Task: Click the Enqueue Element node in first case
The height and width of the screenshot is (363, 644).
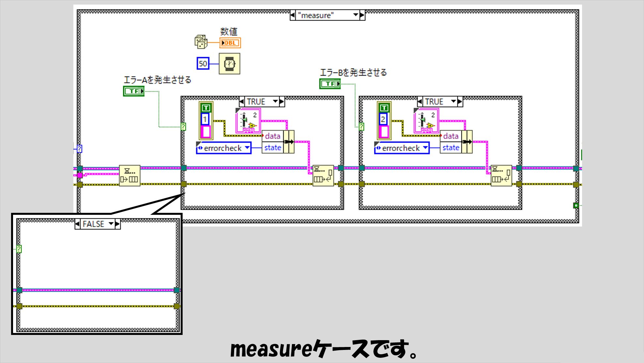Action: [323, 176]
